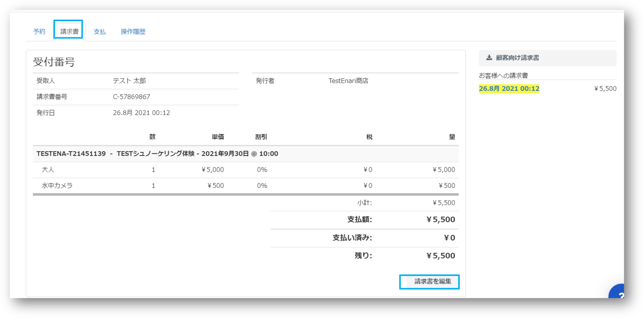Click the 水中カメラ line item
644x318 pixels.
[x=57, y=186]
